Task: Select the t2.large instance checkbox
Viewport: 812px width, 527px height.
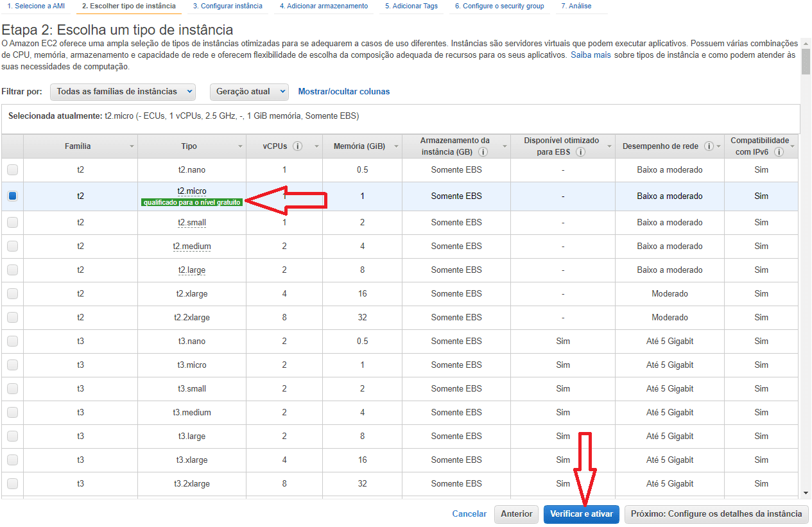Action: click(12, 270)
